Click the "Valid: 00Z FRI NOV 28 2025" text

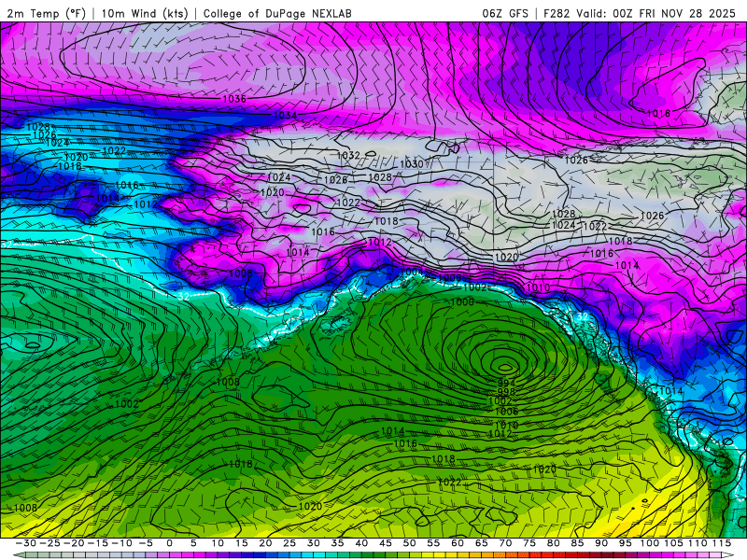[x=656, y=13]
